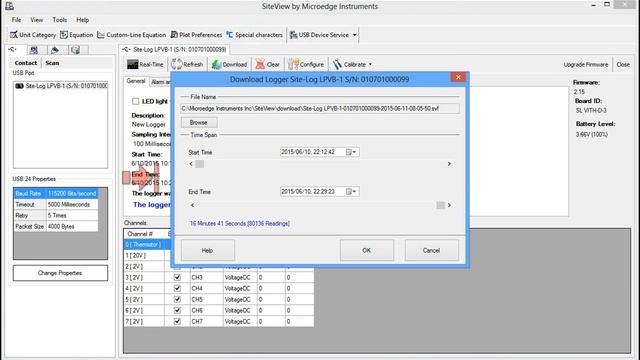Image resolution: width=640 pixels, height=360 pixels.
Task: Open the End Time calendar dropdown
Action: pos(351,191)
